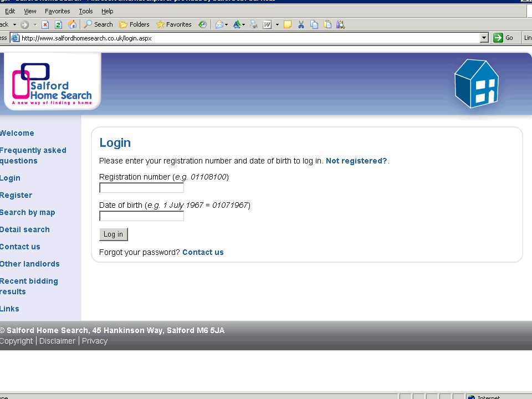Click the Paste clipboard icon
This screenshot has width=532, height=399.
(x=328, y=24)
